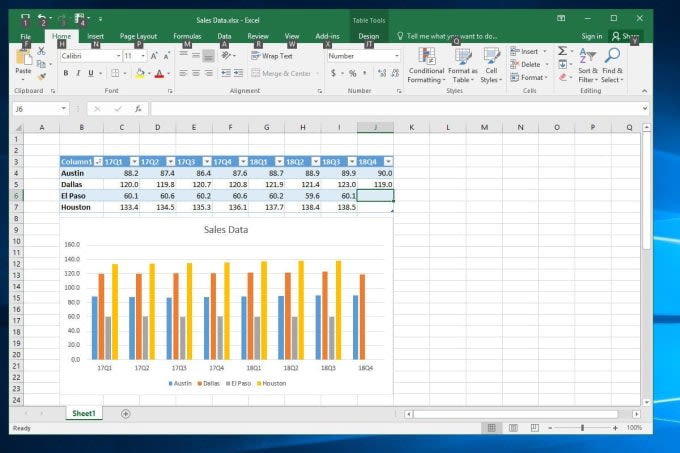
Task: Open the Calibri font name dropdown
Action: 118,56
